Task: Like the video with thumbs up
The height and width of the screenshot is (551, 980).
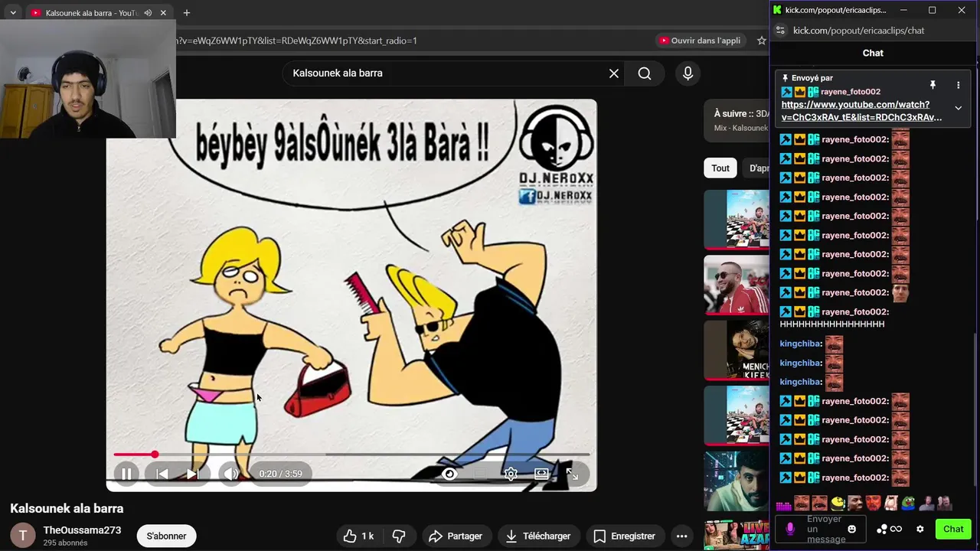Action: coord(358,536)
